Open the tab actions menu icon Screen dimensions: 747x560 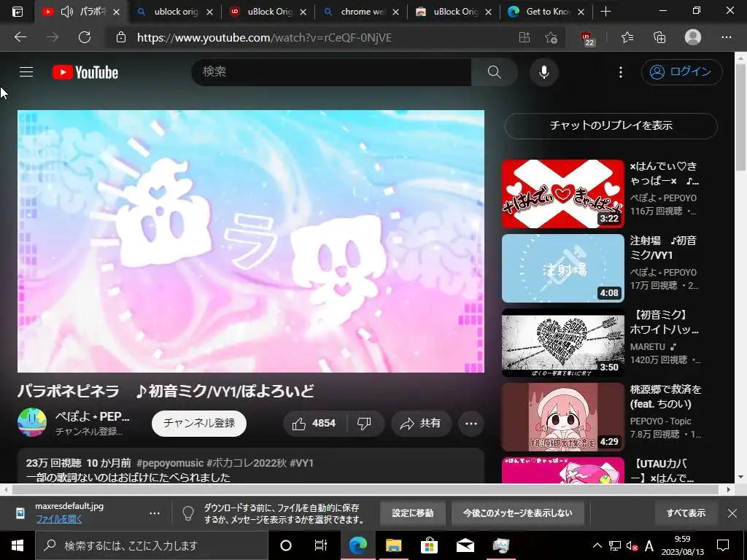pos(18,12)
